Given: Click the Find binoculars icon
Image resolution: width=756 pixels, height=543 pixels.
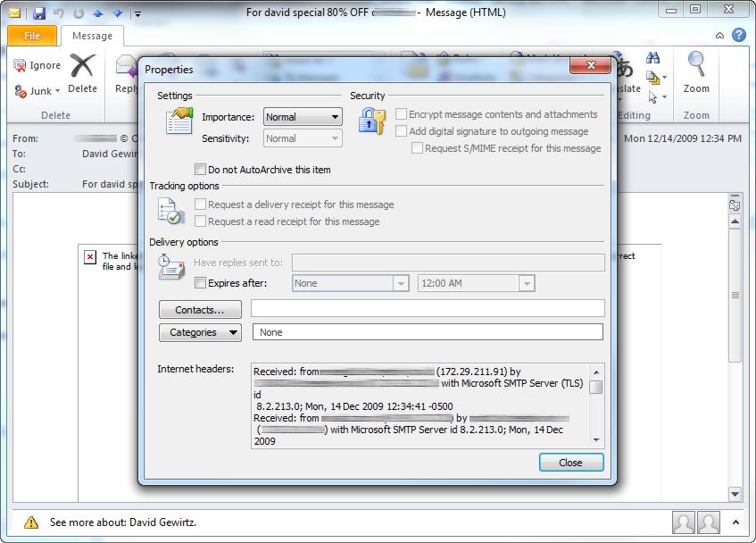Looking at the screenshot, I should tap(652, 58).
